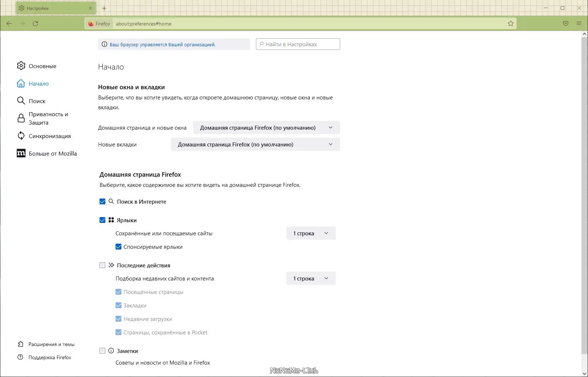Open a new tab with plus button
Image resolution: width=588 pixels, height=377 pixels.
(x=104, y=8)
